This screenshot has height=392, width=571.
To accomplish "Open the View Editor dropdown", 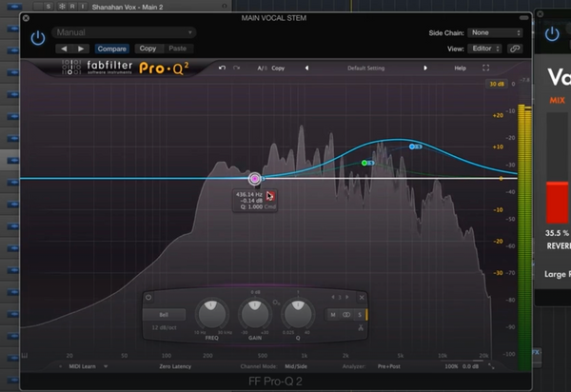I will point(485,49).
